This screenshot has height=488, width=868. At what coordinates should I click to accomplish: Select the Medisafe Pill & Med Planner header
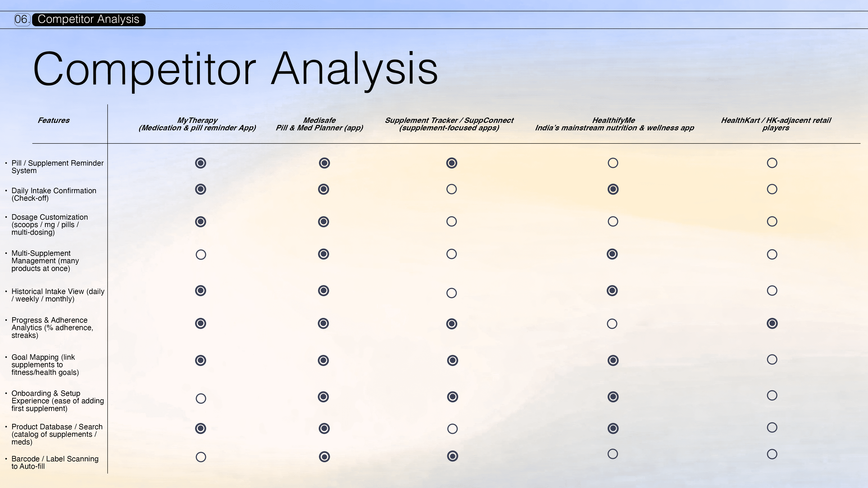click(x=319, y=124)
